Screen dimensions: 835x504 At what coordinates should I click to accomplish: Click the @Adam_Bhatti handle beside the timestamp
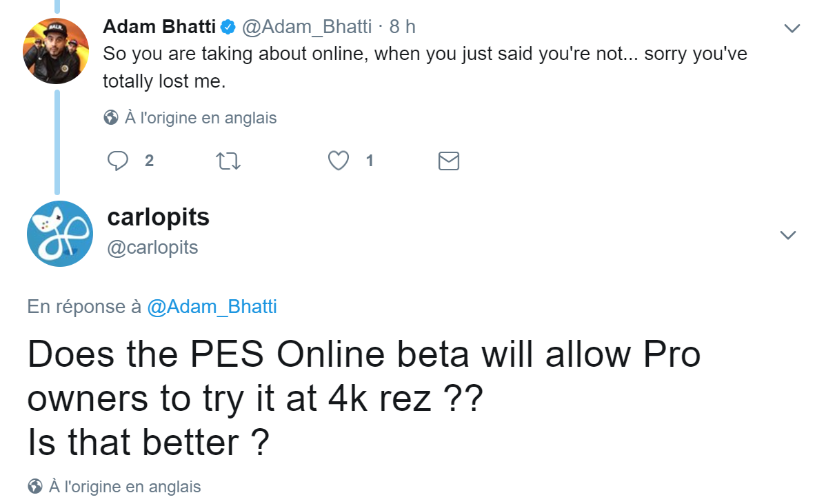(x=307, y=27)
